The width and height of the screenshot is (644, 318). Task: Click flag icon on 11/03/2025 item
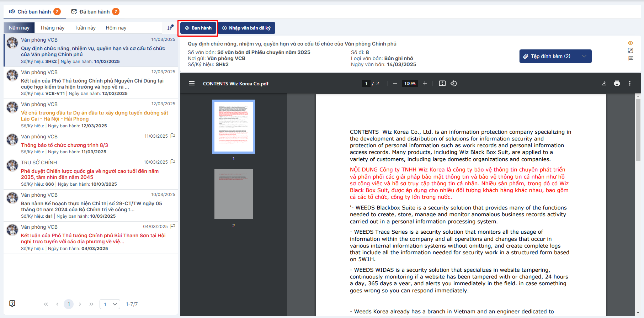click(173, 136)
